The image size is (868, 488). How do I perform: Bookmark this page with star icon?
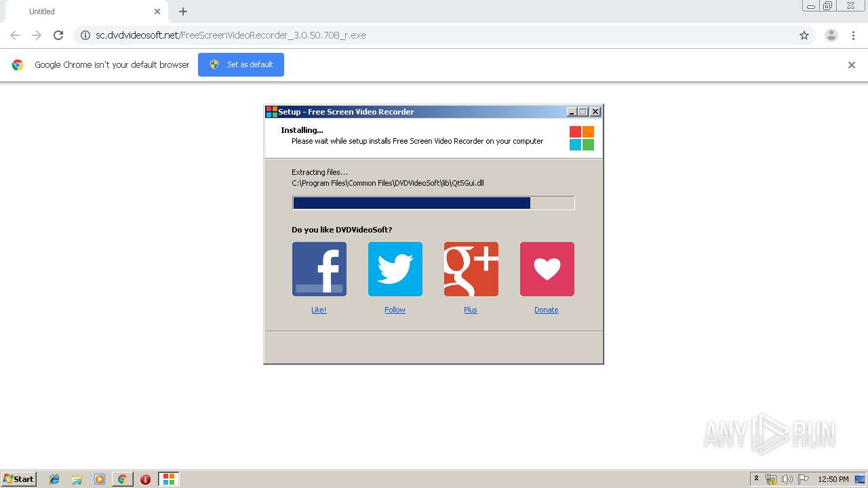pyautogui.click(x=804, y=35)
